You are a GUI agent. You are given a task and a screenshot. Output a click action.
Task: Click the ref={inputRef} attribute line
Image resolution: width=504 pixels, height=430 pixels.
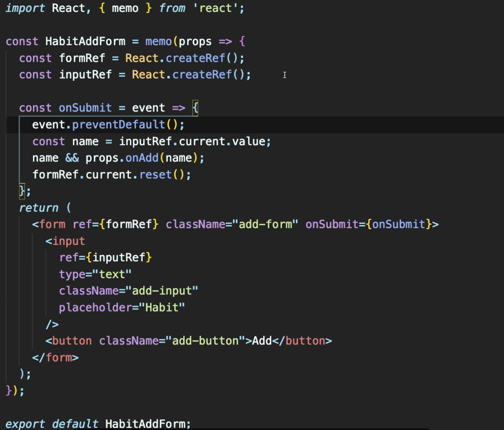pos(105,258)
